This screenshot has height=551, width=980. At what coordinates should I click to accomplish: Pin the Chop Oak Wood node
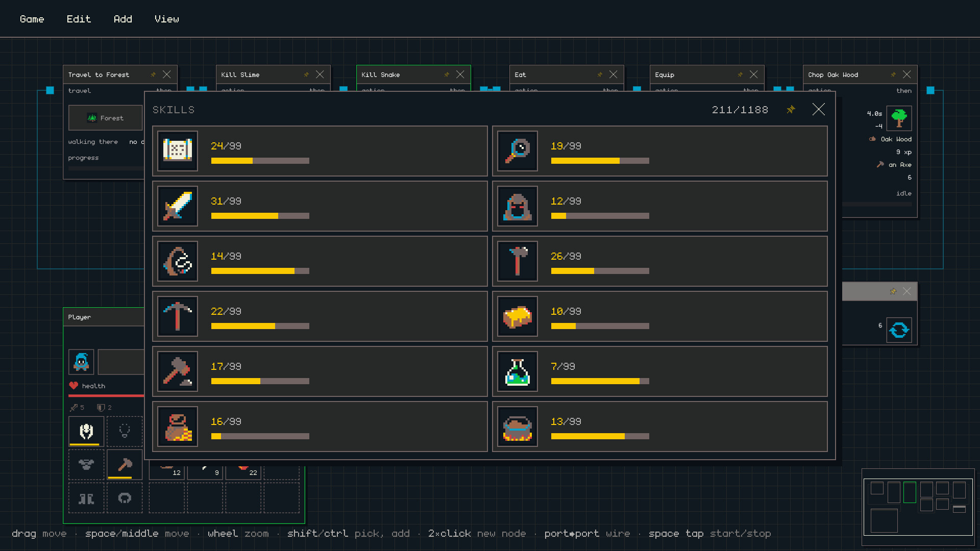[893, 74]
